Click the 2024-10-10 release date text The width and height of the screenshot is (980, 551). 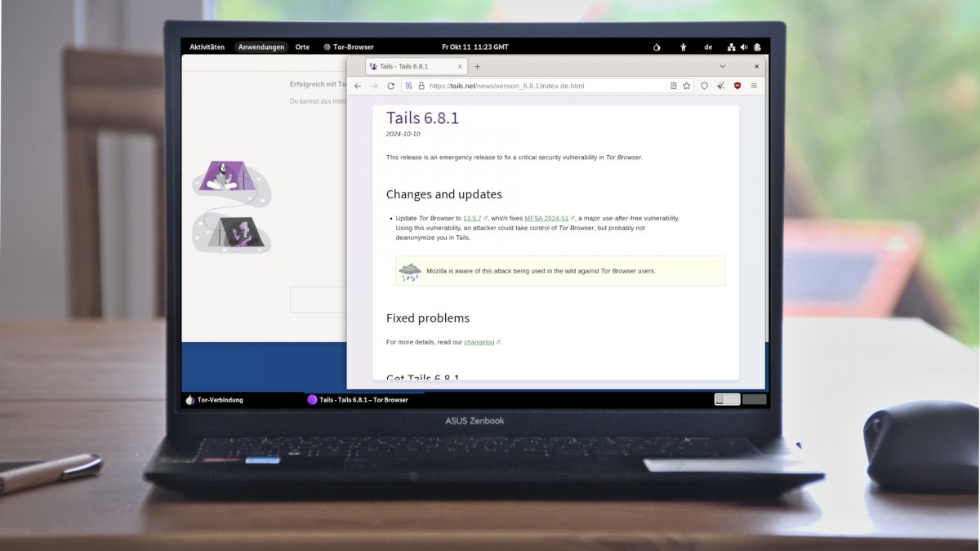pos(403,134)
